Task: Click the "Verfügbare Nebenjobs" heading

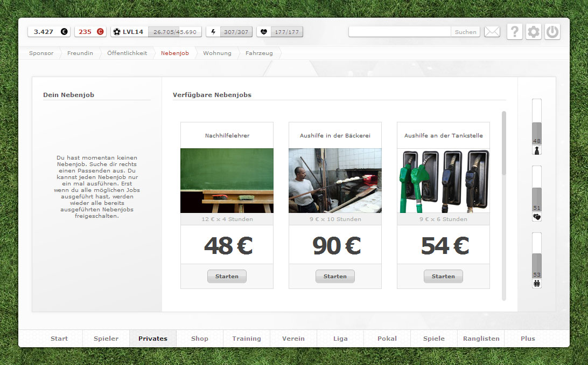Action: pos(212,95)
